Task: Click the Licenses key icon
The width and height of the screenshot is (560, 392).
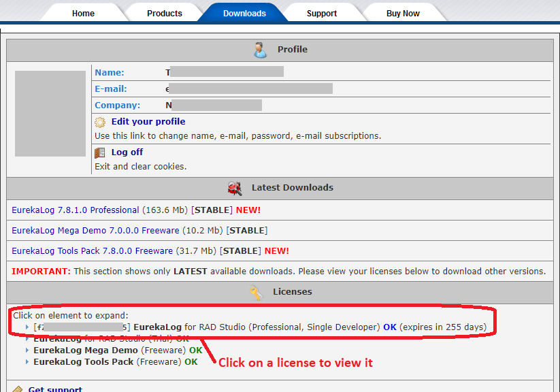Action: point(256,293)
